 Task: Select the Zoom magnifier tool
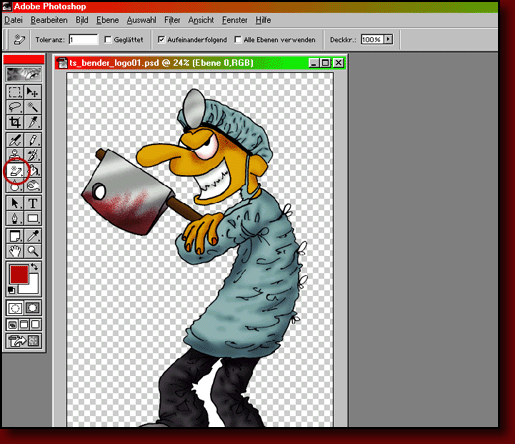pyautogui.click(x=33, y=251)
